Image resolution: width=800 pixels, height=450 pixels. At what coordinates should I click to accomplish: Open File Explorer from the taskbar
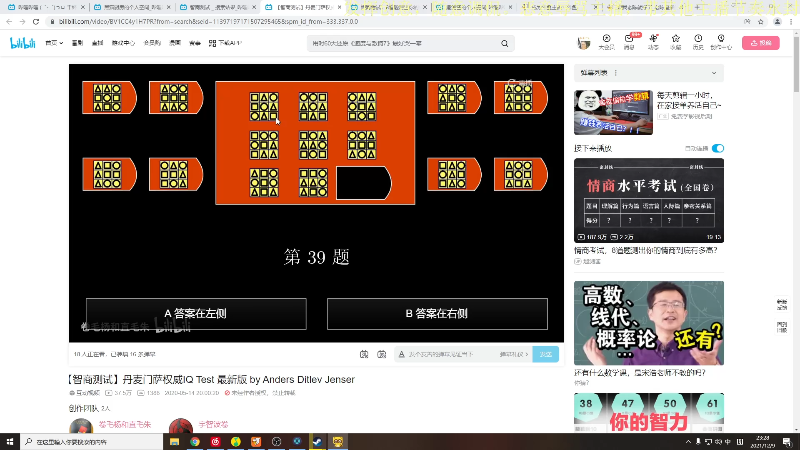pos(174,442)
